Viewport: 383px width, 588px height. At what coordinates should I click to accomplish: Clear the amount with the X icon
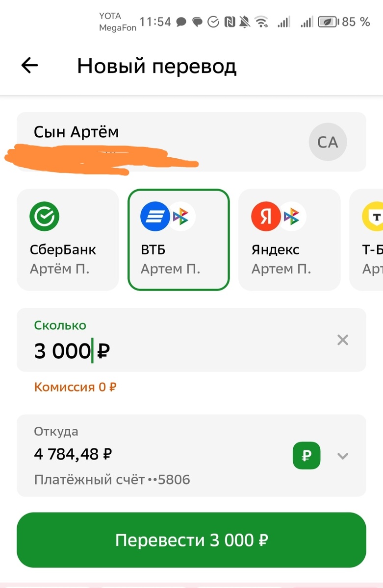[x=342, y=340]
